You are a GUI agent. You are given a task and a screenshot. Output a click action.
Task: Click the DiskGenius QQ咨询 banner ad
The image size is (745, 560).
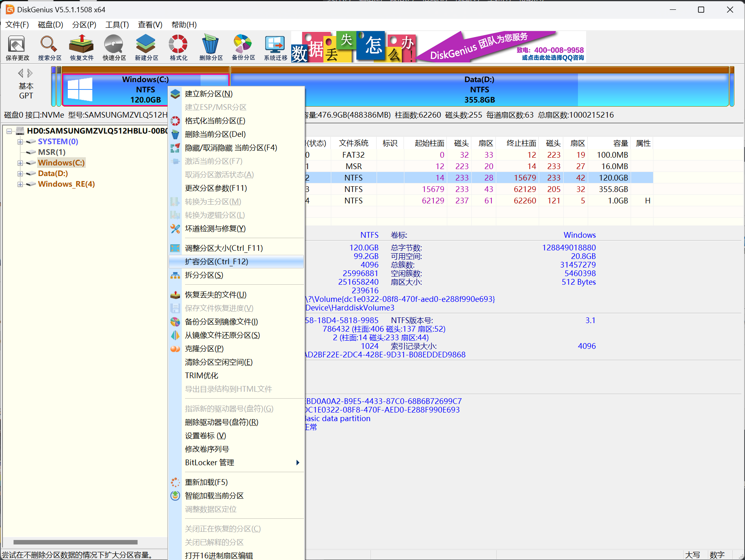click(439, 47)
